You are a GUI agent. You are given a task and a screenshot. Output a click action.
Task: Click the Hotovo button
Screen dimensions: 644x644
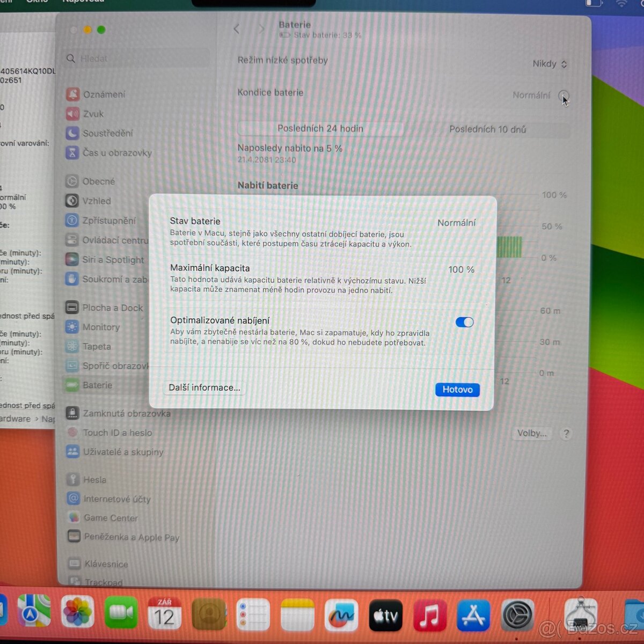(x=457, y=389)
